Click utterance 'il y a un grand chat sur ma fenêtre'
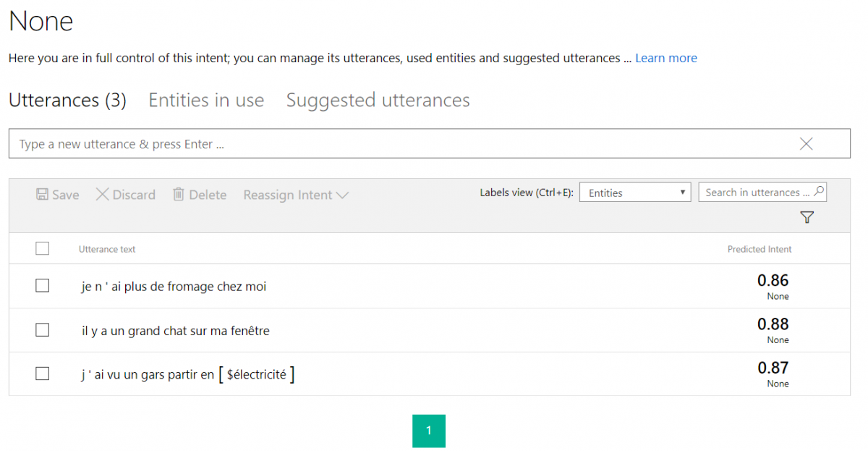The width and height of the screenshot is (868, 451). point(175,331)
